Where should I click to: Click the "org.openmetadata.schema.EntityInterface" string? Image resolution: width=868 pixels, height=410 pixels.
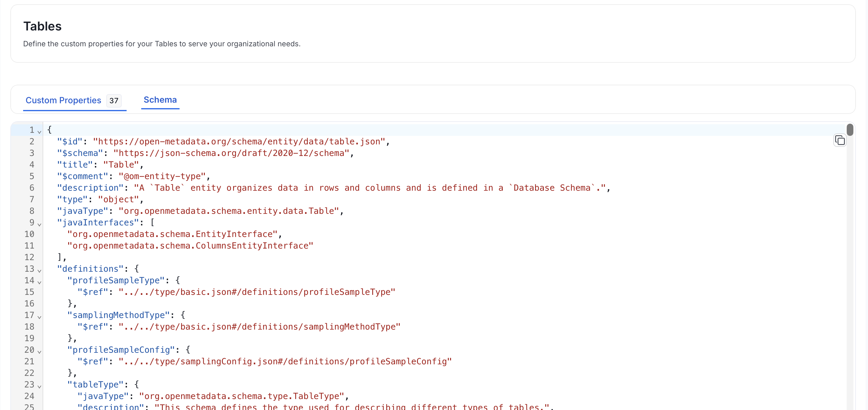(173, 234)
